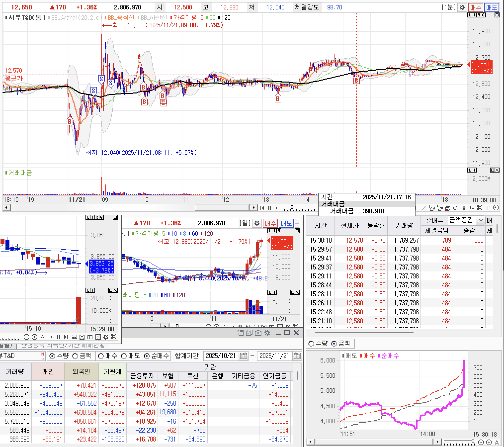
Task: Open the 금액증감 dropdown
Action: (x=481, y=220)
